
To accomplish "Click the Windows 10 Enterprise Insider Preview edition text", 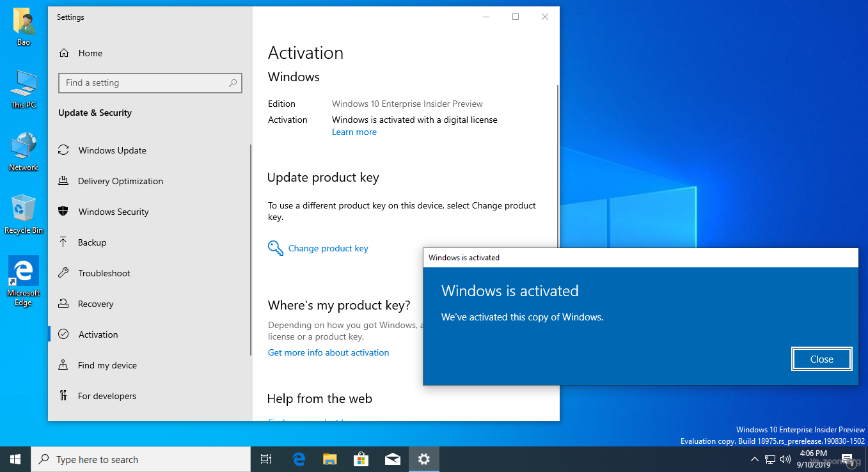I will tap(407, 104).
